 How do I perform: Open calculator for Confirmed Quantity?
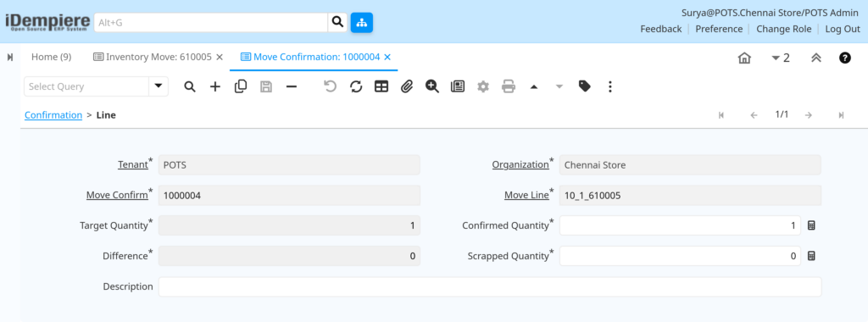811,225
